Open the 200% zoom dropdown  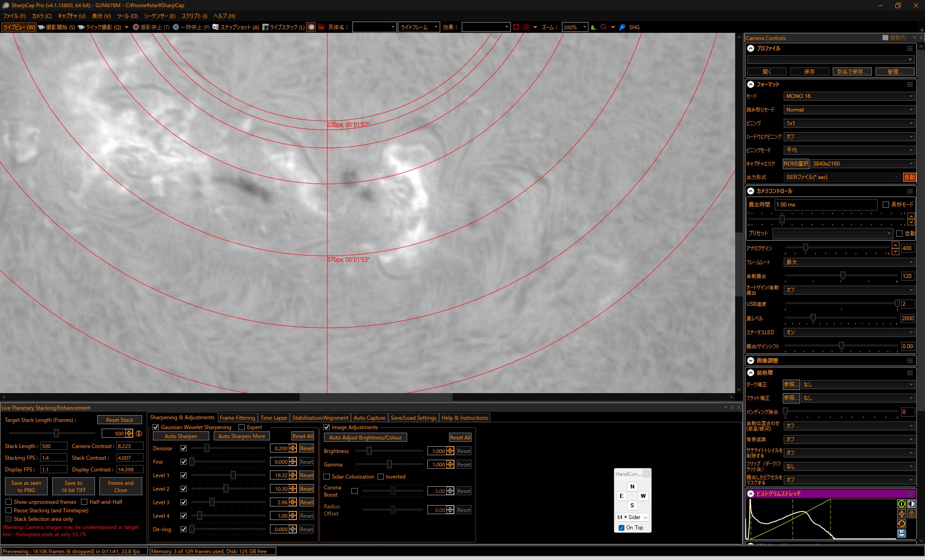pyautogui.click(x=584, y=27)
